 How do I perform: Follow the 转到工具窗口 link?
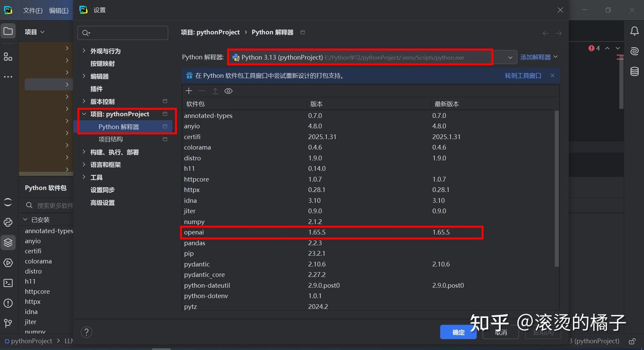[x=523, y=76]
